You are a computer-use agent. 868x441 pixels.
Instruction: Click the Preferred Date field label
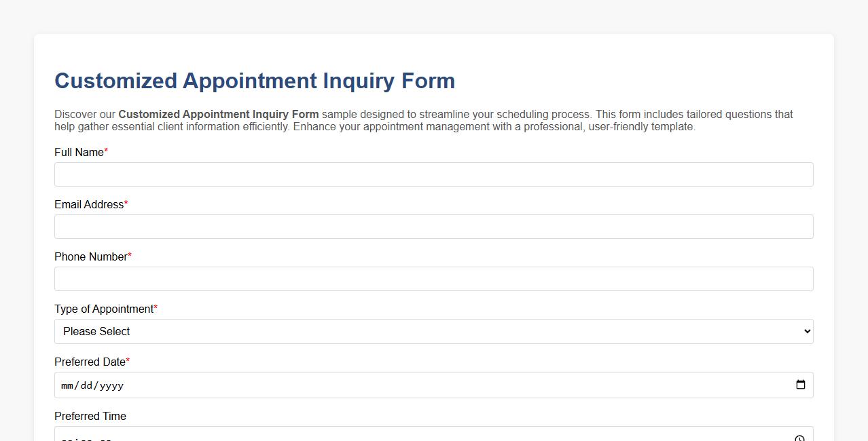tap(88, 362)
